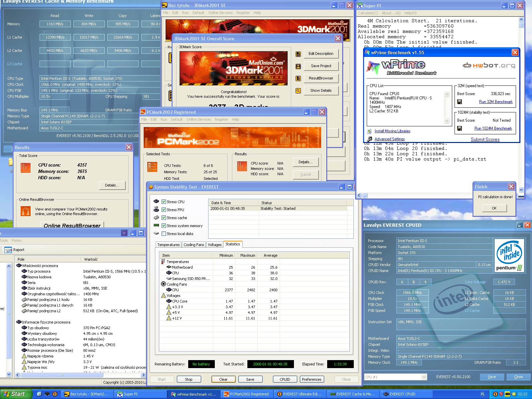Click the Raport icon in EVEREST toolbar

click(x=8, y=250)
